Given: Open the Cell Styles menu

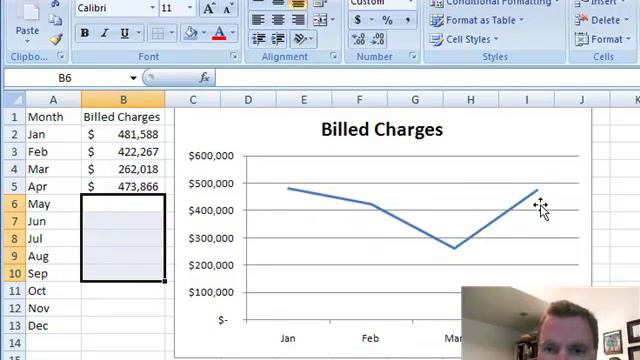Looking at the screenshot, I should (x=464, y=39).
